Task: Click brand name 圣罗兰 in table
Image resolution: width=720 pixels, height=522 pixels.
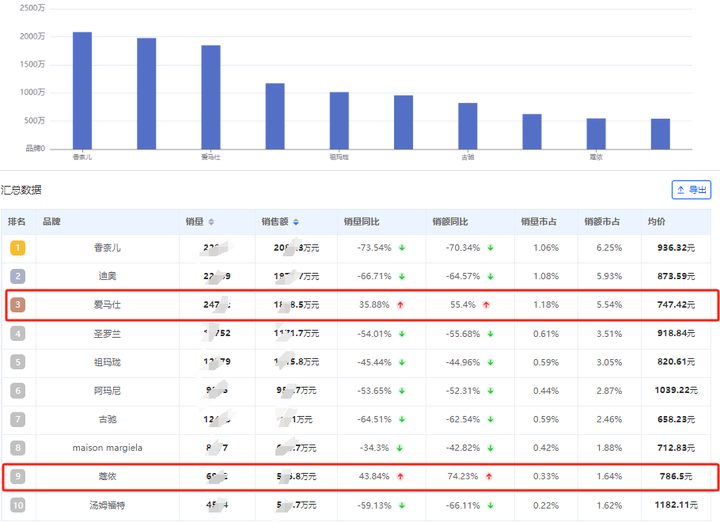Action: coord(107,334)
